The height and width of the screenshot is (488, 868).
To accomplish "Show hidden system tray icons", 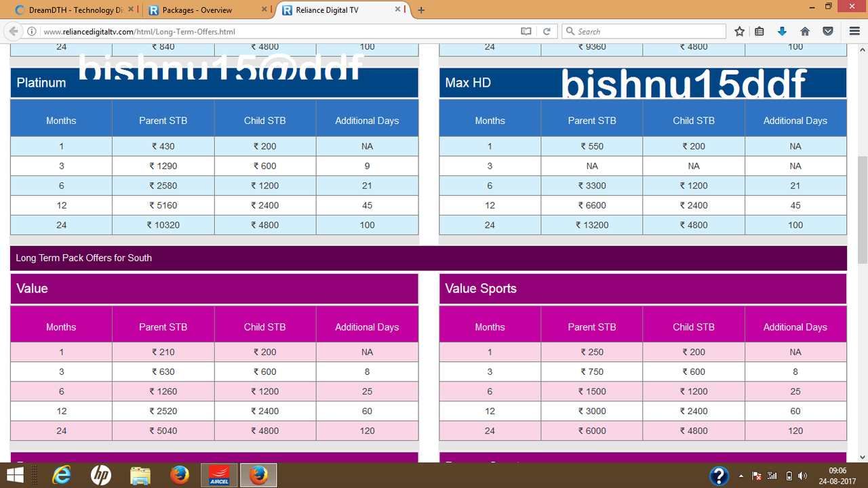I will 741,476.
